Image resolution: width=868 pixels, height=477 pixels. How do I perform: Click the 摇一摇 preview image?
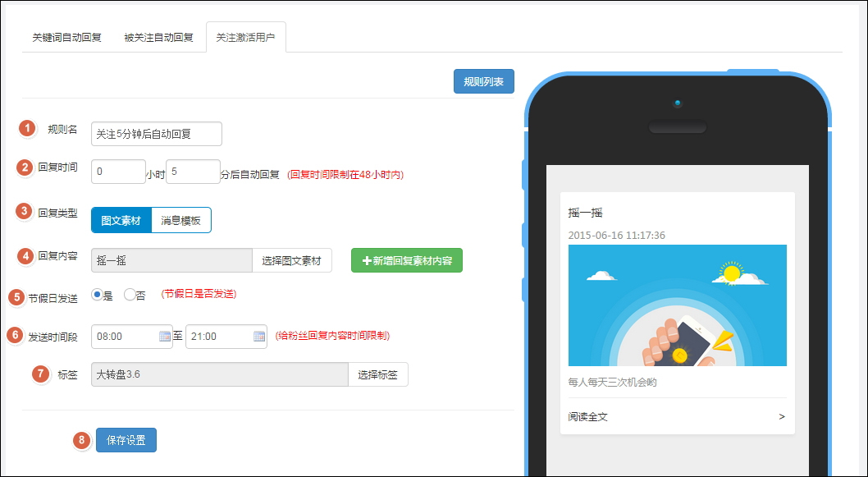[x=677, y=305]
